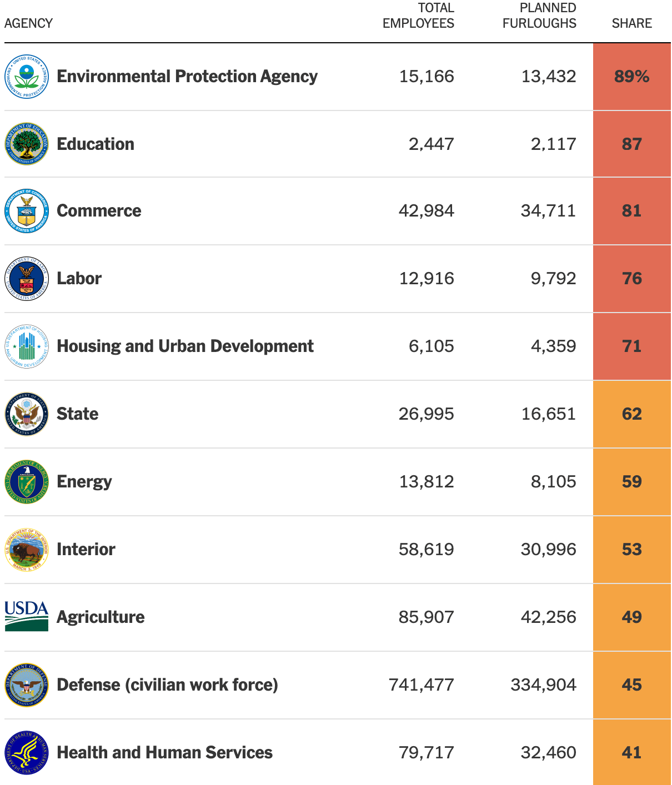Click the Health and Human Services seal
The width and height of the screenshot is (672, 785).
(x=27, y=753)
